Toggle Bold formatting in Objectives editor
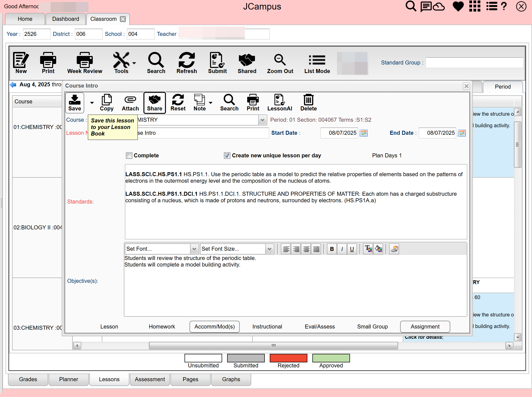Viewport: 532px width, 397px height. 332,249
